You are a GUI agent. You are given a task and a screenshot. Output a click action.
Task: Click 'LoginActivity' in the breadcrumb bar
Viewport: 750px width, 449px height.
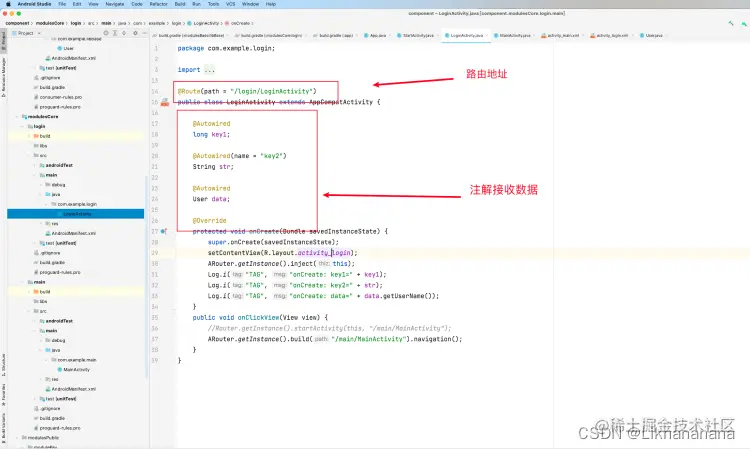click(206, 23)
